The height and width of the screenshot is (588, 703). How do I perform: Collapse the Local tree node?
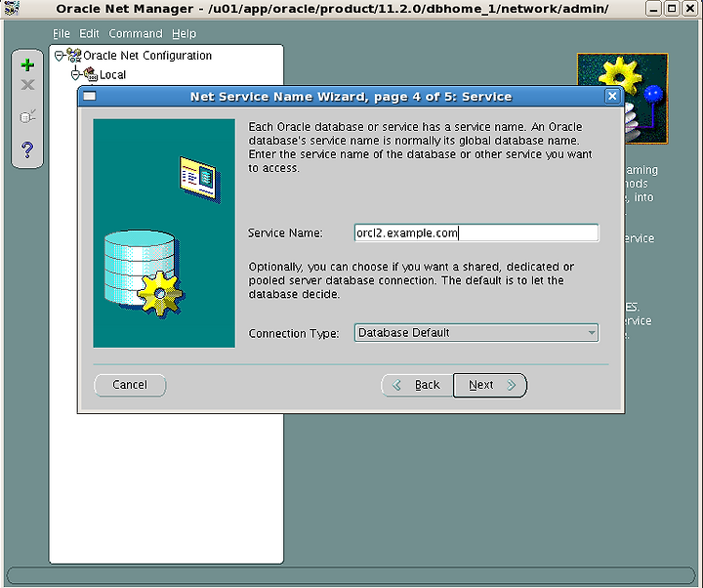(75, 74)
